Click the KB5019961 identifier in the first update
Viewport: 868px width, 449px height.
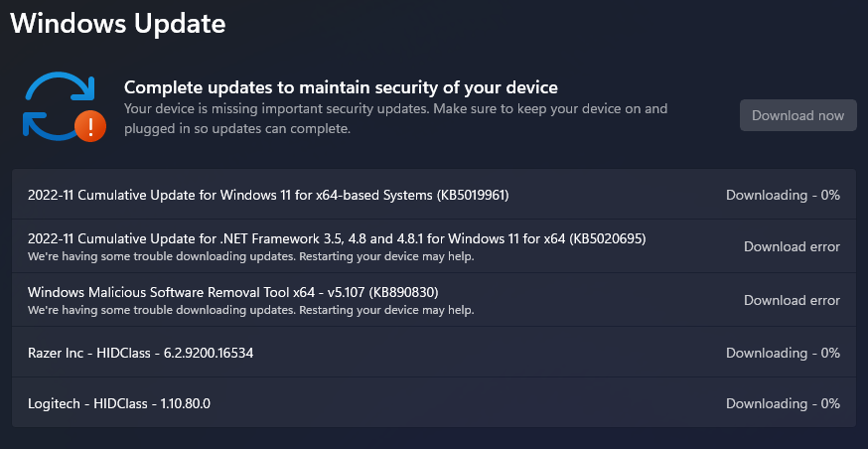(x=473, y=195)
